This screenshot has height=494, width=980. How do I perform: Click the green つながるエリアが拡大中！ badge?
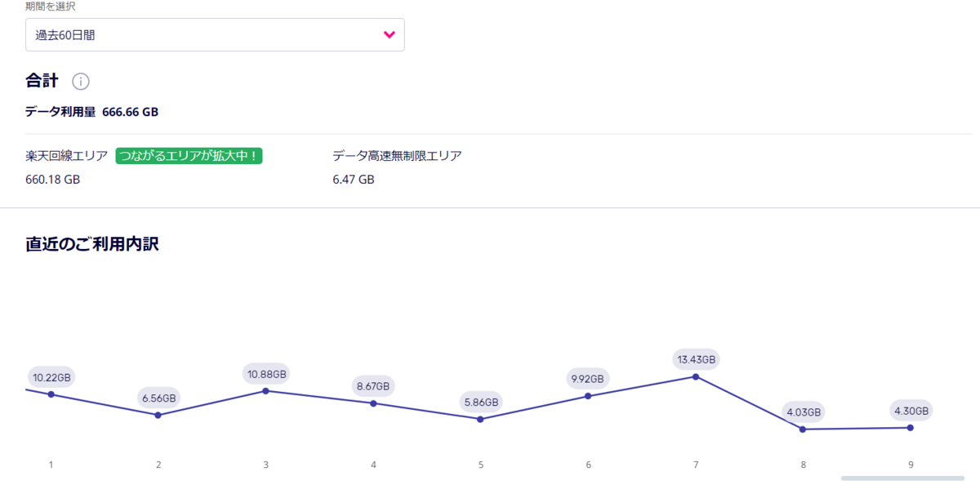(189, 156)
